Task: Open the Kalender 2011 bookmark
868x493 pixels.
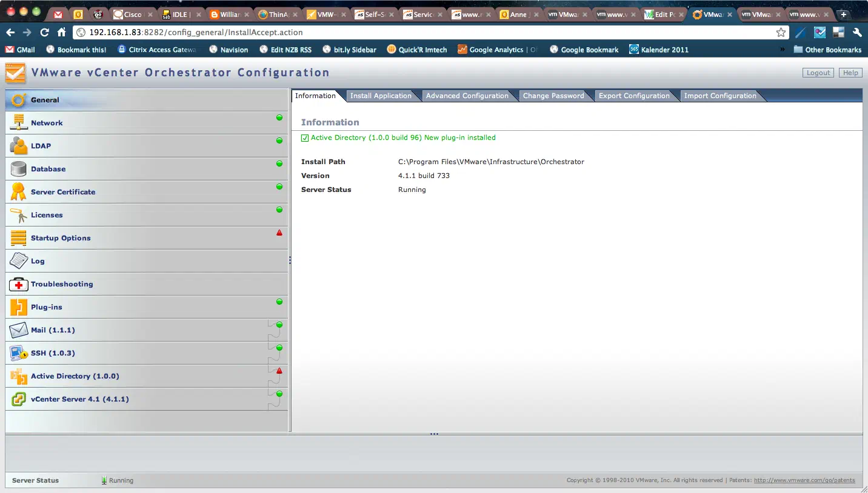Action: tap(659, 50)
